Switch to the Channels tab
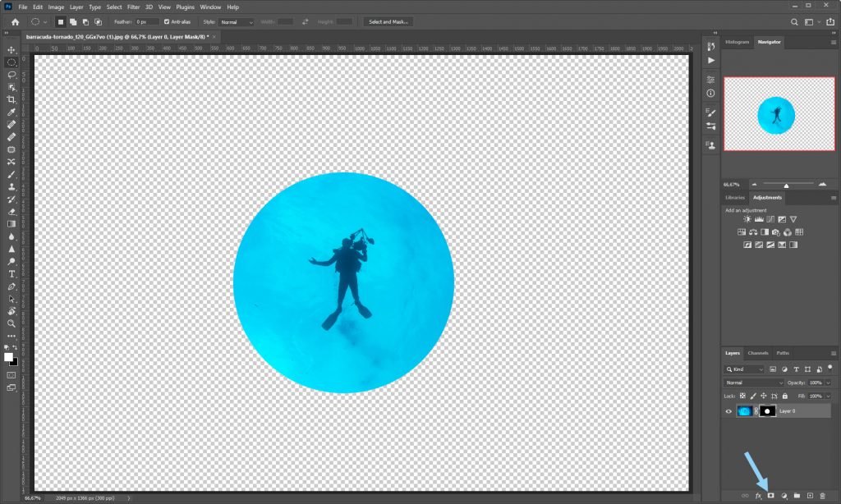Screen dimensions: 841x504 (x=756, y=353)
